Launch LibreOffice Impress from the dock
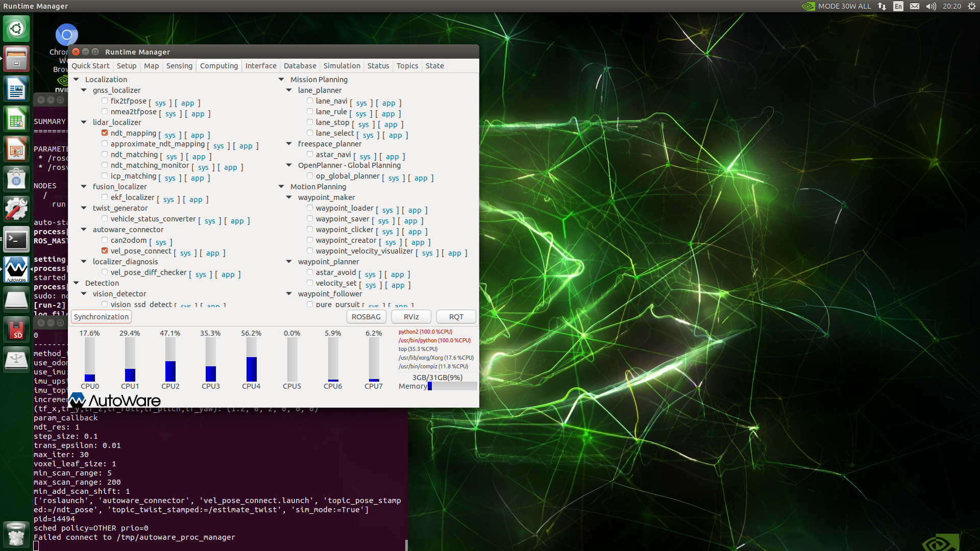Image resolution: width=980 pixels, height=551 pixels. point(16,149)
